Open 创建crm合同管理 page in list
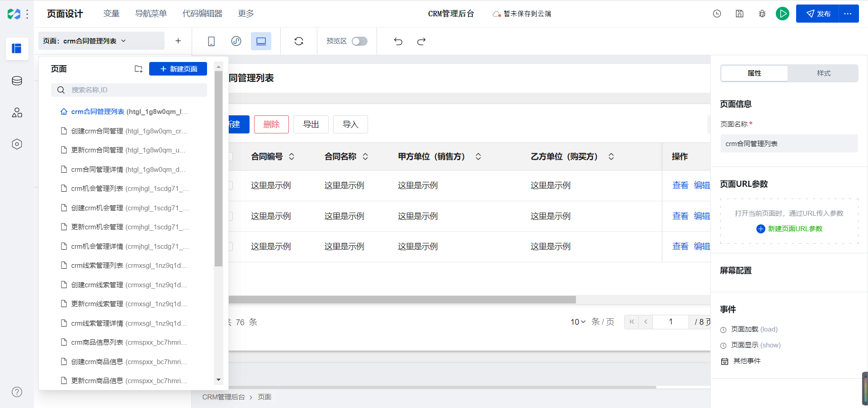The image size is (868, 408). (124, 131)
